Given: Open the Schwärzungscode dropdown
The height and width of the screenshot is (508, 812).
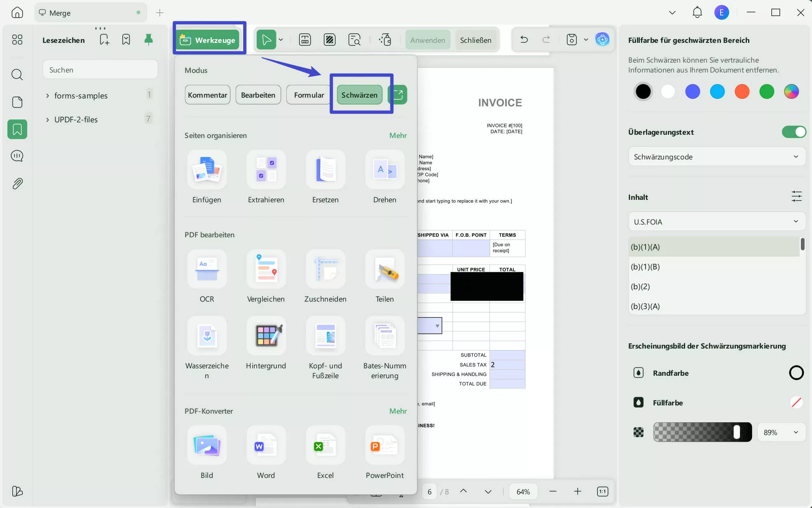Looking at the screenshot, I should [x=716, y=157].
